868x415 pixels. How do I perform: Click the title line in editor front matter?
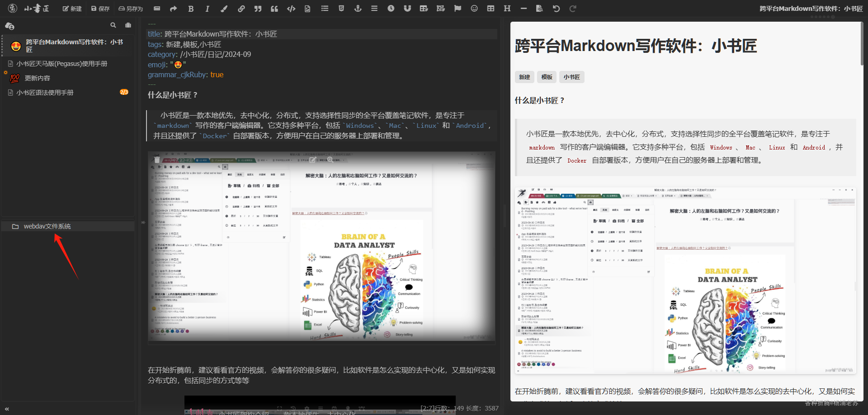(322, 34)
